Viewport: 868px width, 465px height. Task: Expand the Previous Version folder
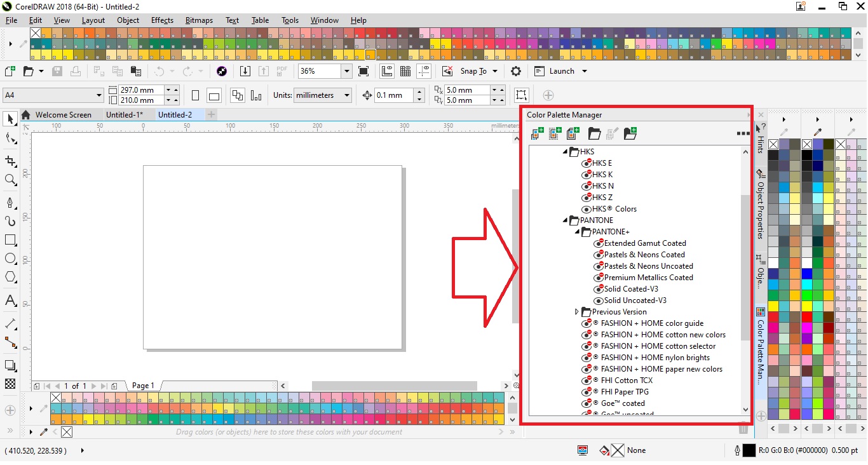pyautogui.click(x=577, y=312)
